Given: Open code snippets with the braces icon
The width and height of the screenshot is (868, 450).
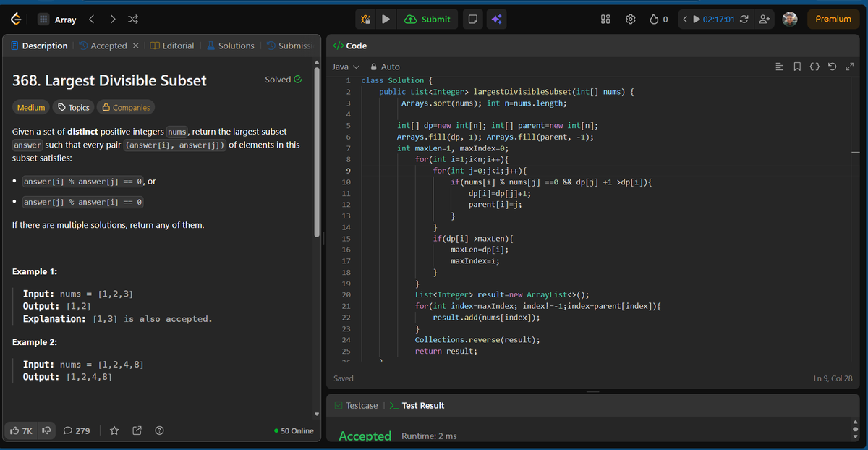Looking at the screenshot, I should [x=814, y=67].
